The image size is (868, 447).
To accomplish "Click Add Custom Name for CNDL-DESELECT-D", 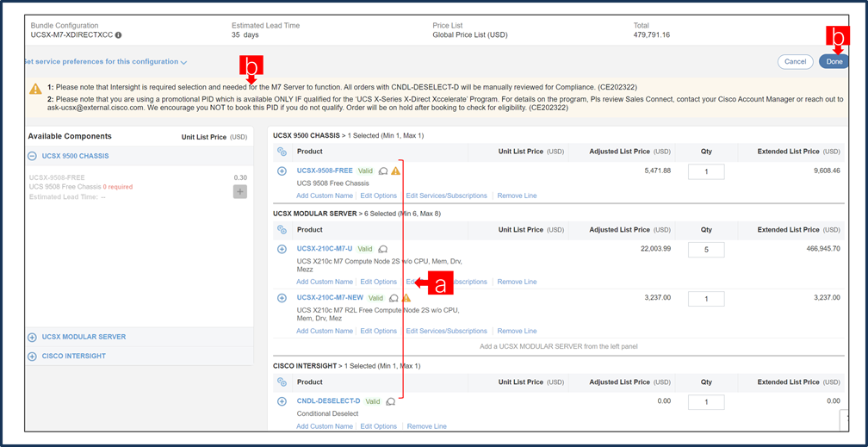I will click(x=325, y=426).
